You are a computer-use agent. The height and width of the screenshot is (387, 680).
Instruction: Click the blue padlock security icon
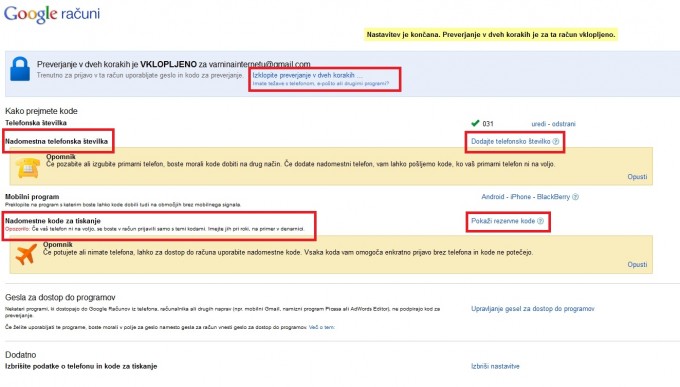click(20, 69)
